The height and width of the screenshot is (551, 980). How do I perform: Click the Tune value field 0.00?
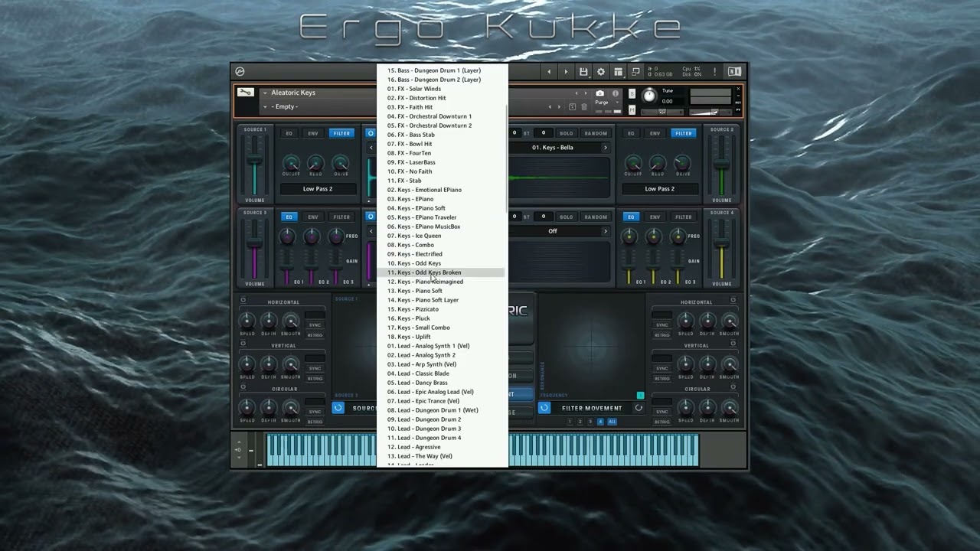tap(668, 101)
